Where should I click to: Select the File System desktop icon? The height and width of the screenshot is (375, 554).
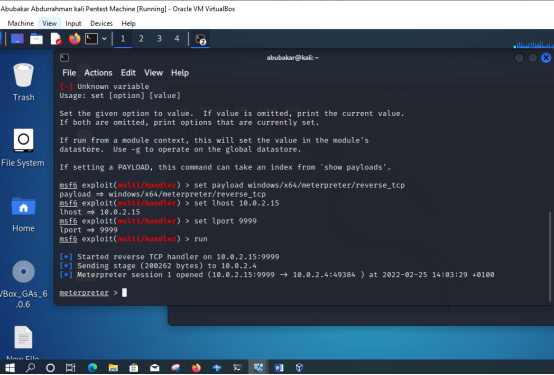tap(23, 147)
